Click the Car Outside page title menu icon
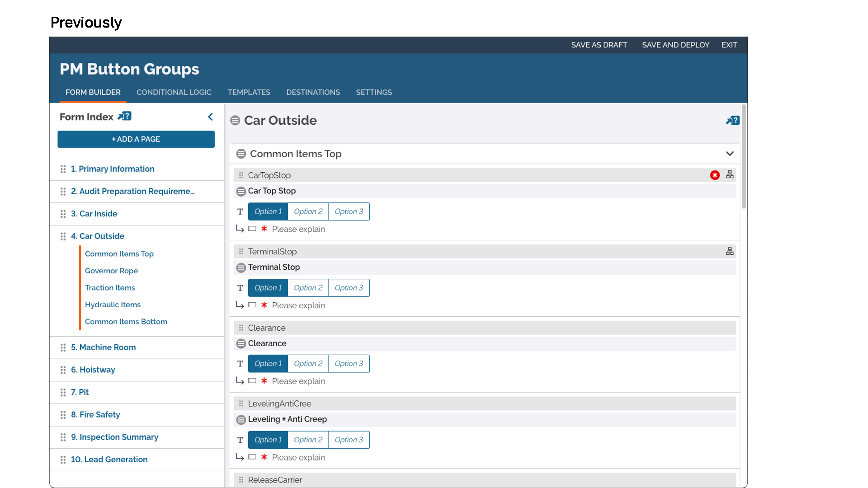The width and height of the screenshot is (868, 488). 235,121
